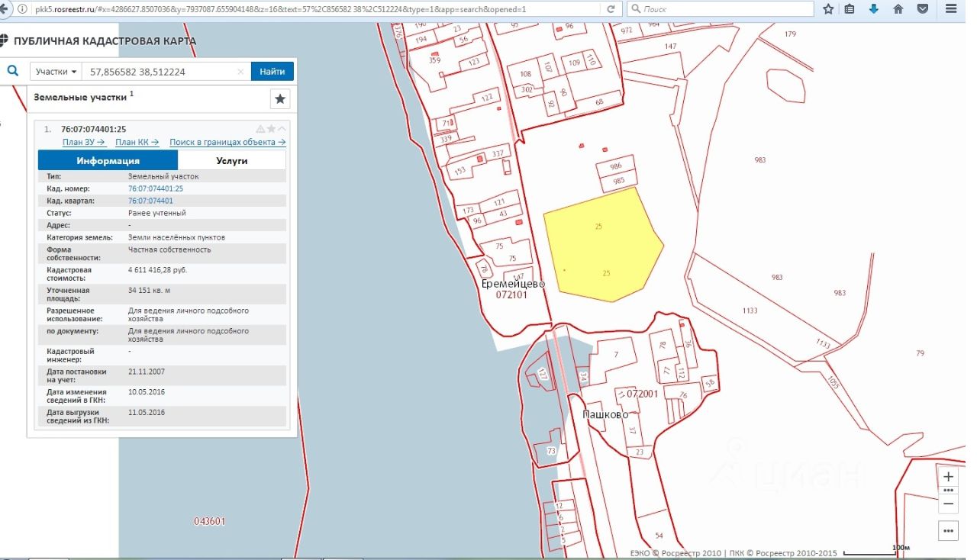Open the browser bookmarks list icon

850,9
